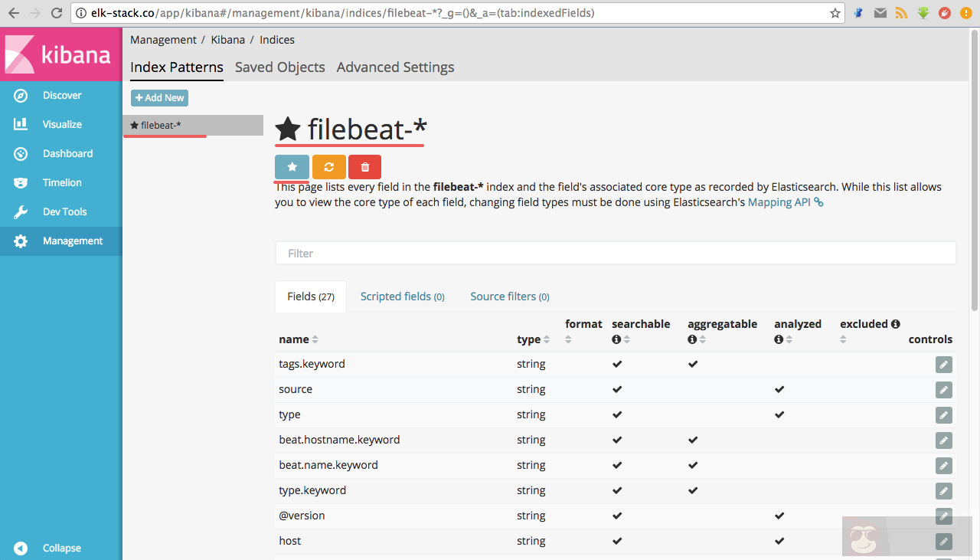Click the Filter fields input box
Viewport: 980px width, 560px height.
[615, 254]
